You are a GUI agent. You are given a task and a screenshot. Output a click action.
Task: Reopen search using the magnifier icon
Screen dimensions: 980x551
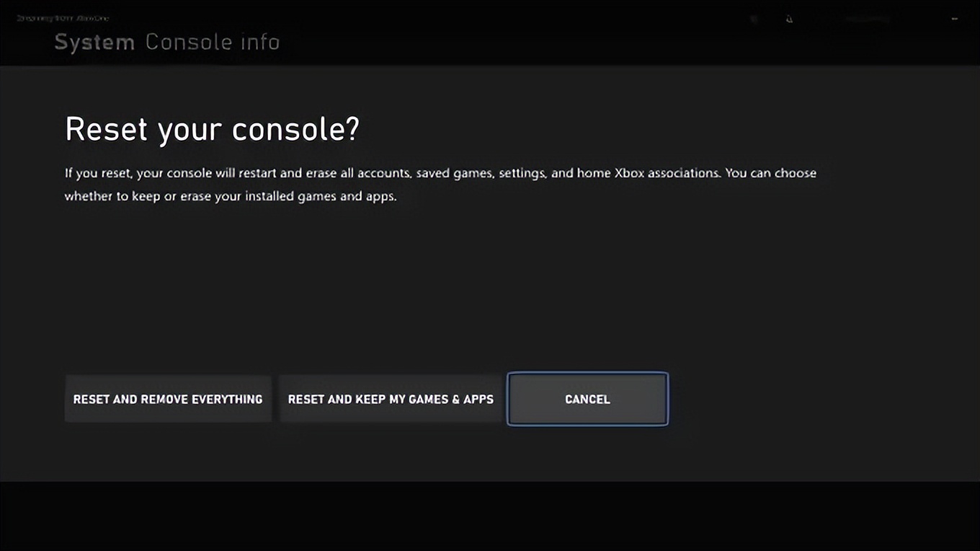754,19
